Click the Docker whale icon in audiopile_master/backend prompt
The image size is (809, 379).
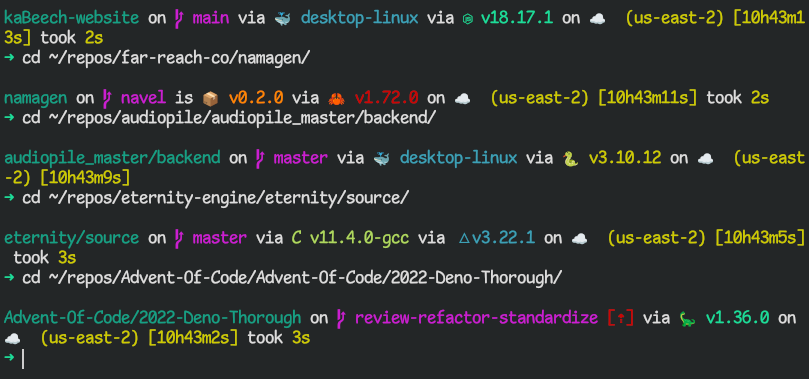pos(382,158)
